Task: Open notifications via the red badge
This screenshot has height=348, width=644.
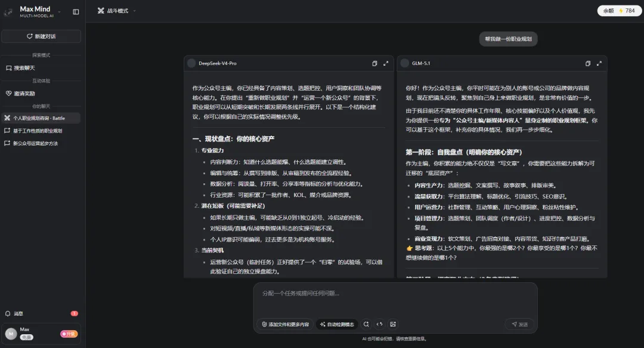Action: pyautogui.click(x=75, y=313)
